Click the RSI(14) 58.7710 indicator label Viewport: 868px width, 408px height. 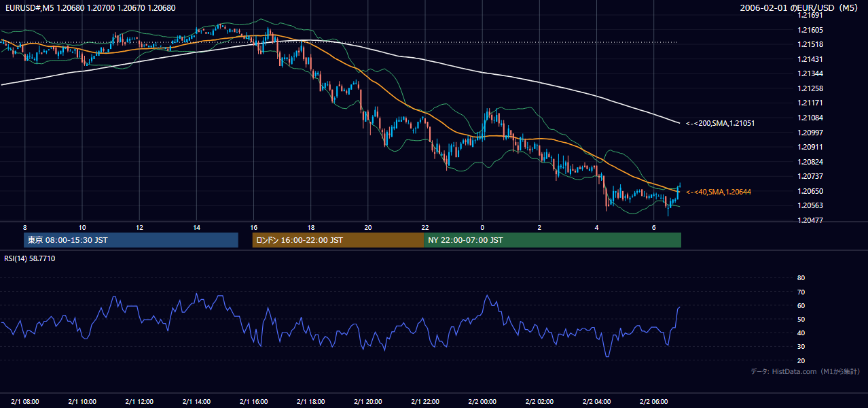[29, 259]
